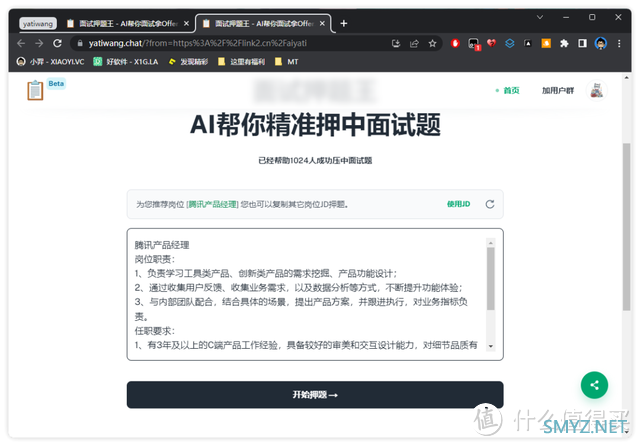Click the 开始押题 button
The image size is (640, 446).
click(x=315, y=395)
